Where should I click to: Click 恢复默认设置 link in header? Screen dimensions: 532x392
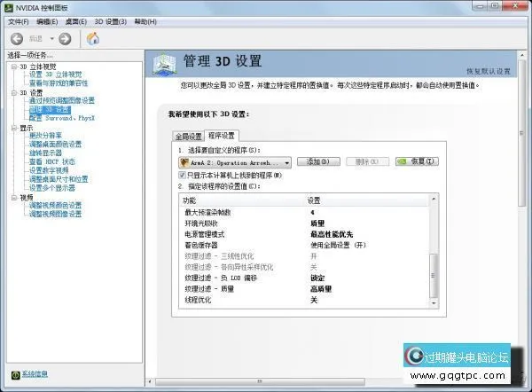[x=489, y=71]
